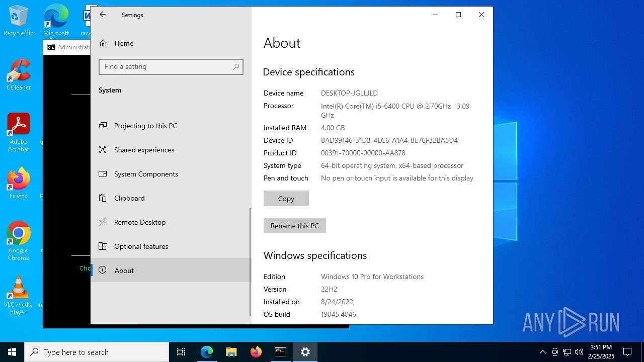Open Firefox desktop shortcut
Screen dimensions: 644x362
[19, 184]
